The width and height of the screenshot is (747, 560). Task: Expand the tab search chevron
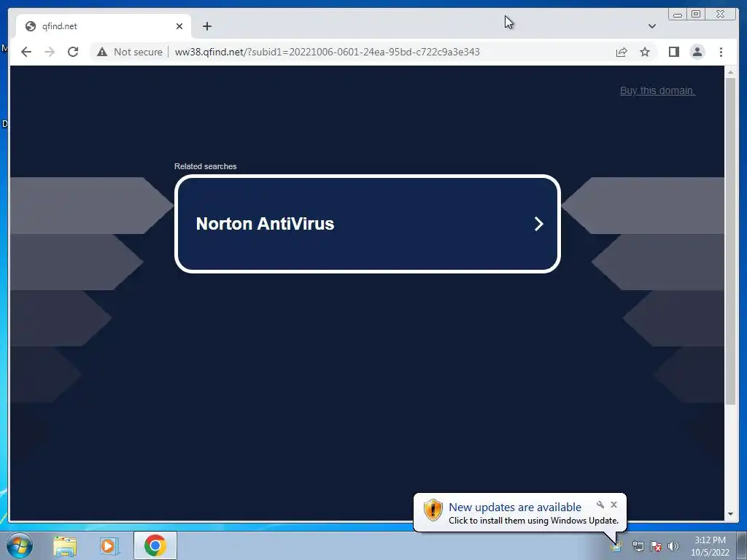651,26
